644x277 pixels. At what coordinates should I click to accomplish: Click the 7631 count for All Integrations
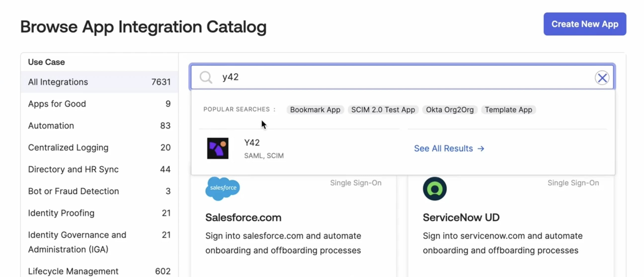coord(161,82)
